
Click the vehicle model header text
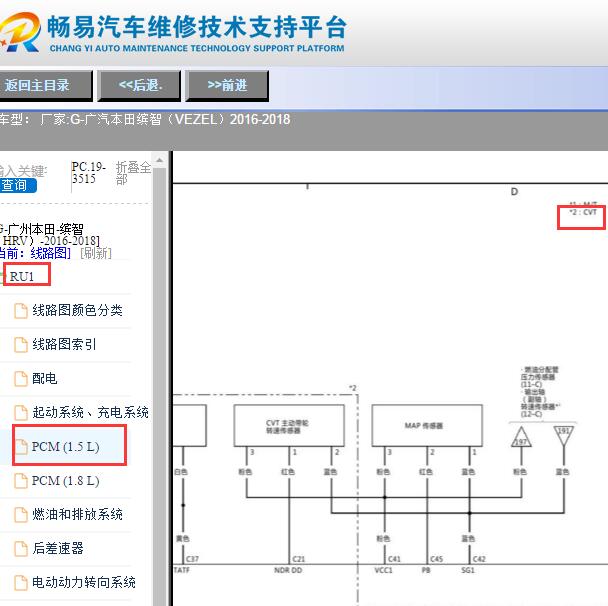pyautogui.click(x=145, y=119)
